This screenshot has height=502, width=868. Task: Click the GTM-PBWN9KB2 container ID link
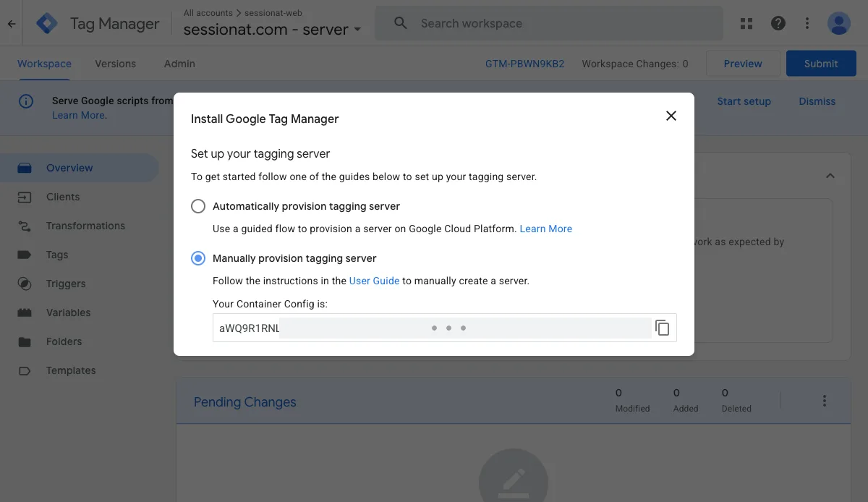(x=524, y=64)
